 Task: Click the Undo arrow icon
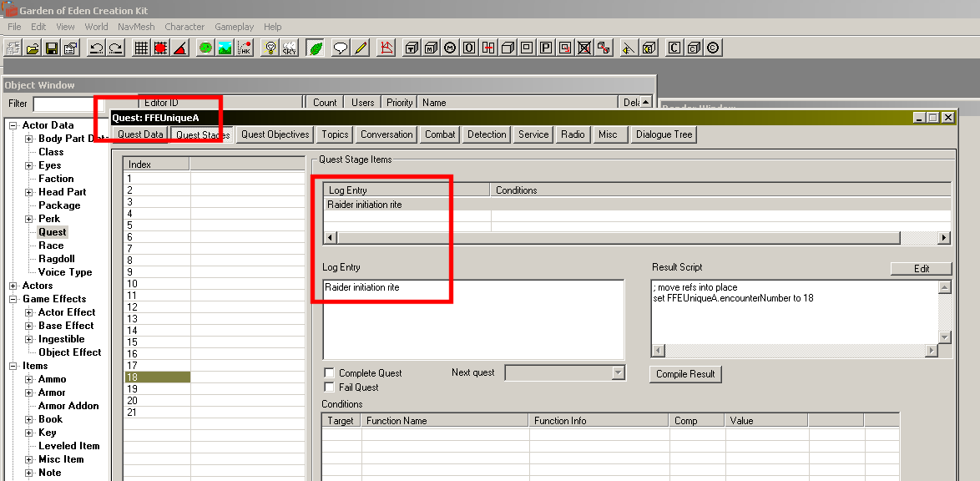pos(97,48)
